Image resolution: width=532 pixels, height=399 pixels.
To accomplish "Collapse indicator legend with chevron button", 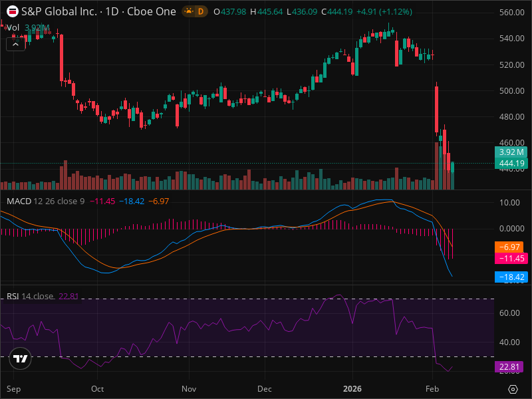I will pos(15,45).
